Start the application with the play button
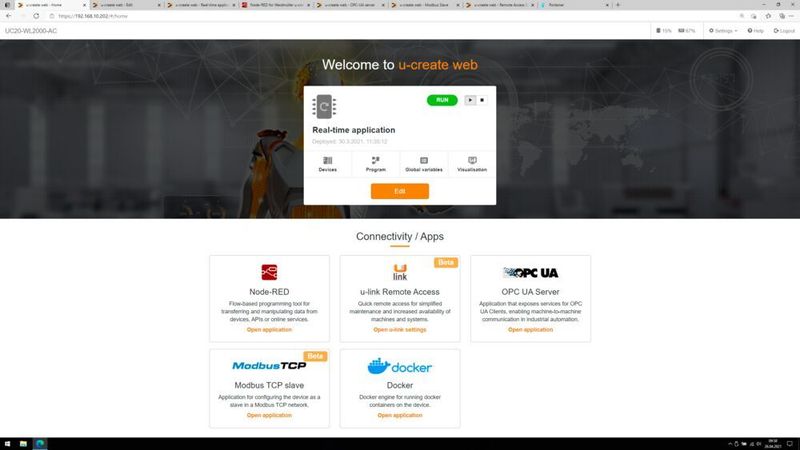The image size is (800, 450). 470,100
